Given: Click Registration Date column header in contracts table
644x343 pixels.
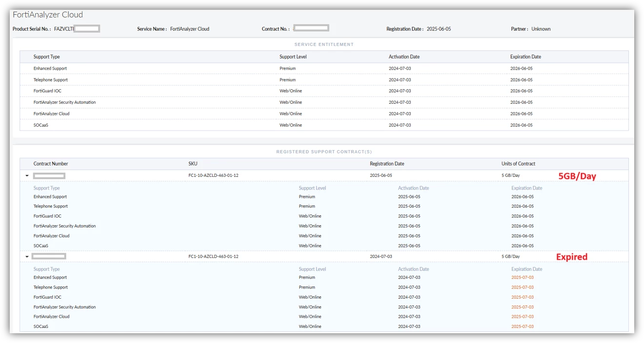Looking at the screenshot, I should click(x=387, y=164).
